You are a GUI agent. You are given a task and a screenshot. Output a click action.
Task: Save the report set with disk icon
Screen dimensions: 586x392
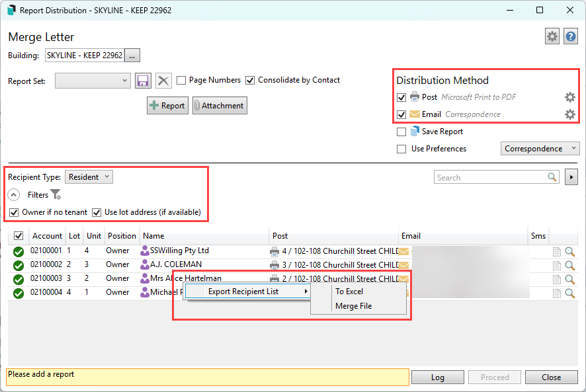point(143,81)
